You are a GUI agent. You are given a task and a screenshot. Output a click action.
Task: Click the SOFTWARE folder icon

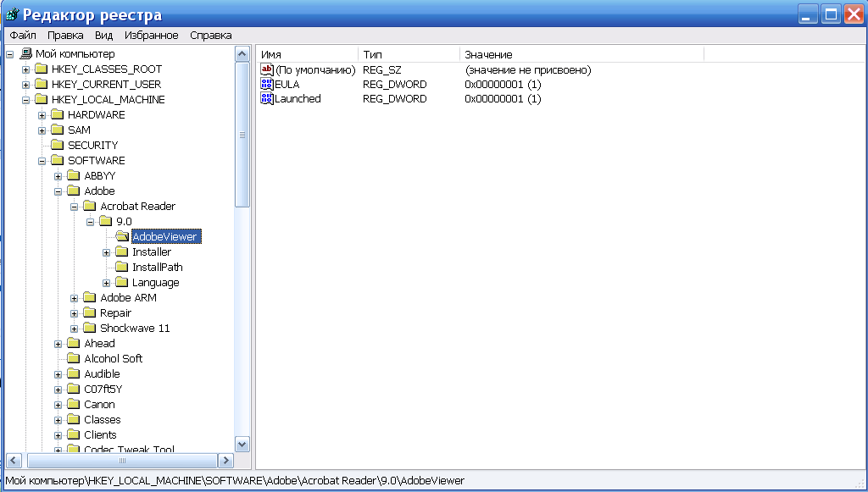(x=58, y=160)
